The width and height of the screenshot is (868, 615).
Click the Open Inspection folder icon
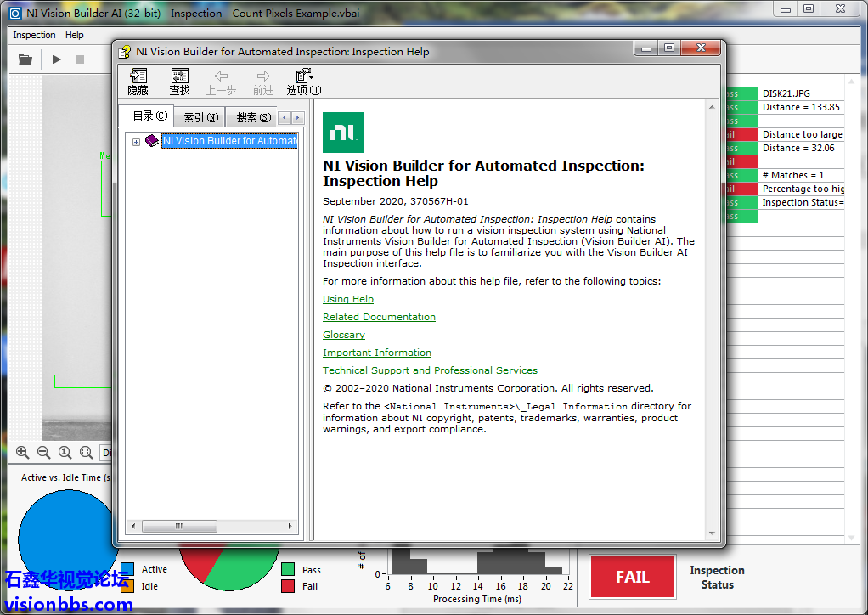pos(25,59)
